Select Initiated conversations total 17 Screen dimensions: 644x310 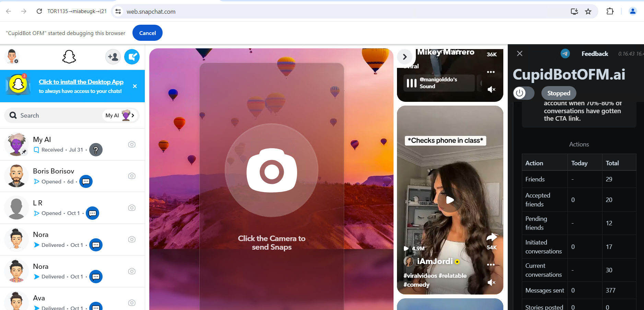pos(609,247)
